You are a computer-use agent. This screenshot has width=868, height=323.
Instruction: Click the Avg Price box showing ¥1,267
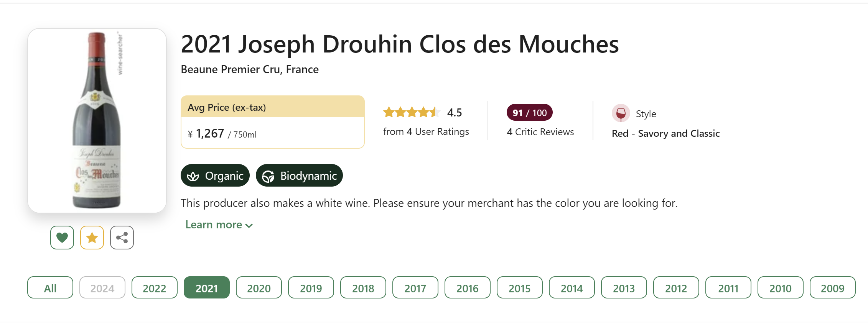(273, 122)
